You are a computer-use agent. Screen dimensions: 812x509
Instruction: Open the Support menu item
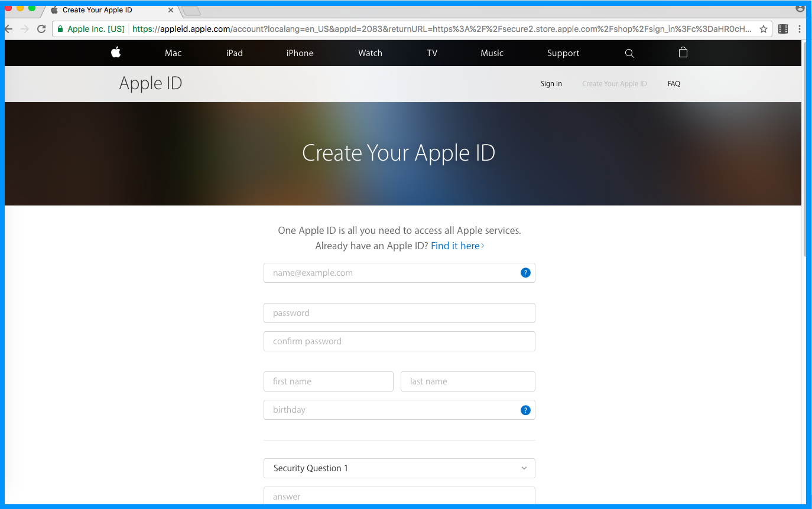tap(563, 53)
